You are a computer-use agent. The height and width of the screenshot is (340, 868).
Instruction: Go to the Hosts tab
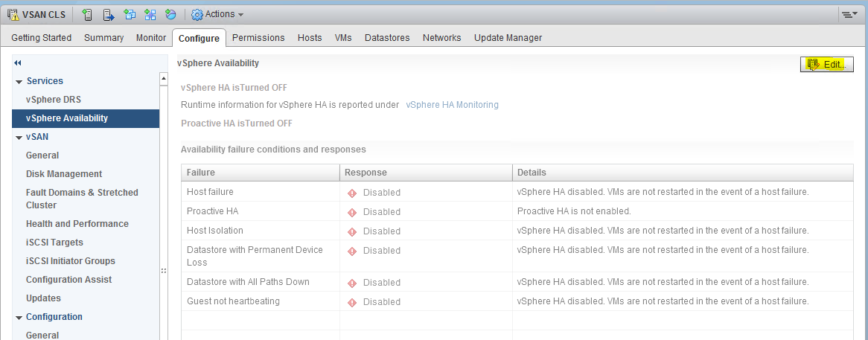click(x=310, y=38)
